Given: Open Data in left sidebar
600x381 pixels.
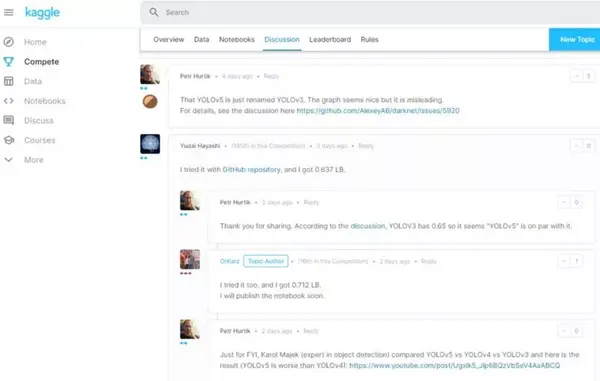Looking at the screenshot, I should 33,81.
